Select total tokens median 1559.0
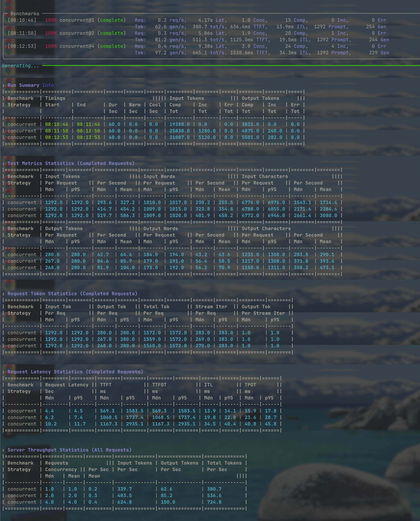 [152, 339]
